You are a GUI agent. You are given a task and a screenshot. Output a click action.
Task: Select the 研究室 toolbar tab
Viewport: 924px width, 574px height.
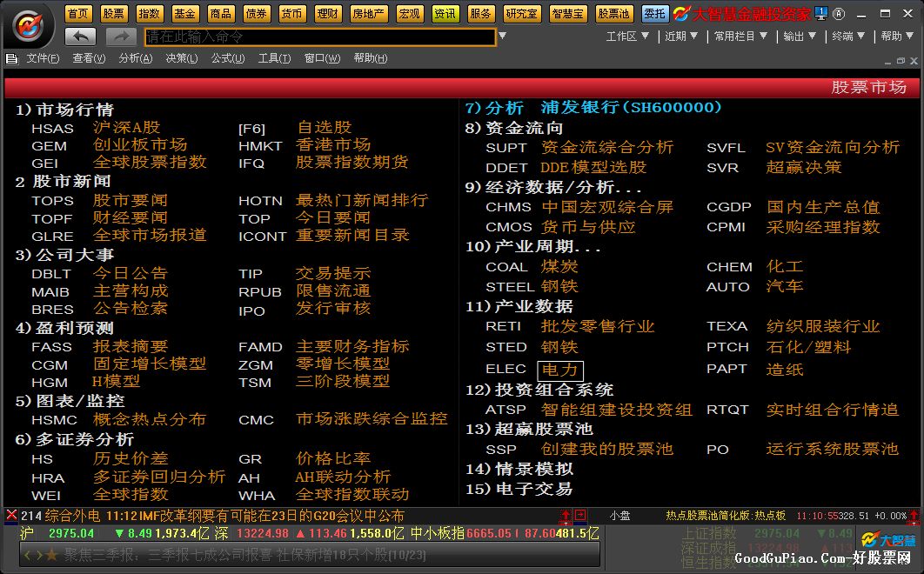pos(521,14)
